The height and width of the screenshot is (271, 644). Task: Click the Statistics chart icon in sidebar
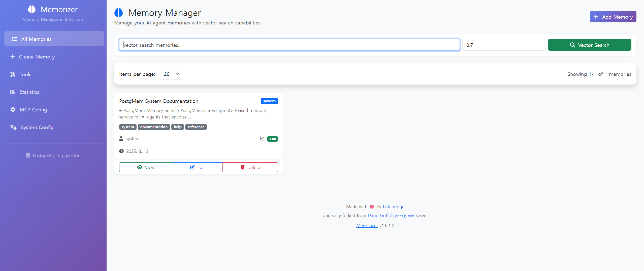pos(13,92)
